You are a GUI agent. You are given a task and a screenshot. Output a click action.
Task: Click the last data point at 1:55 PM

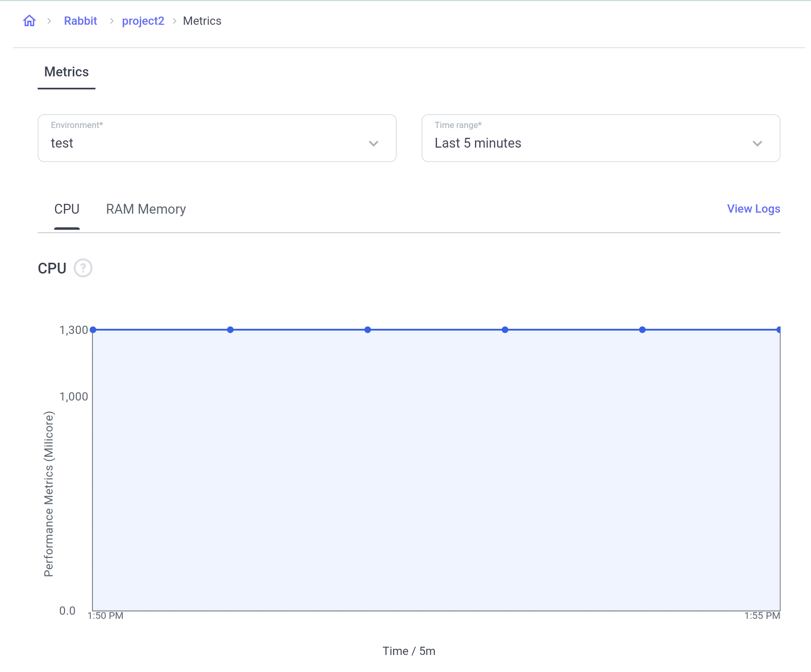pyautogui.click(x=778, y=330)
